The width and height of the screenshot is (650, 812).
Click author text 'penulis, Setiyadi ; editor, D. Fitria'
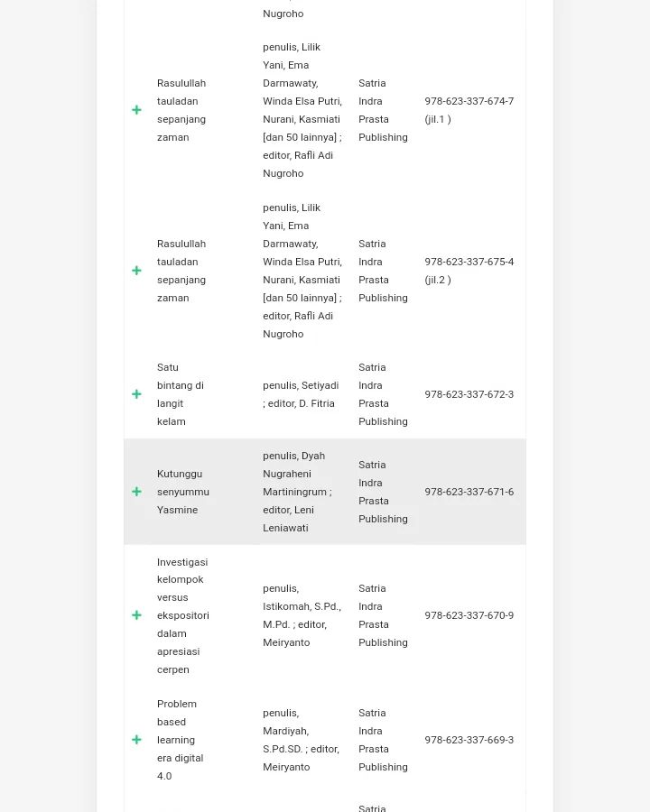click(x=301, y=394)
